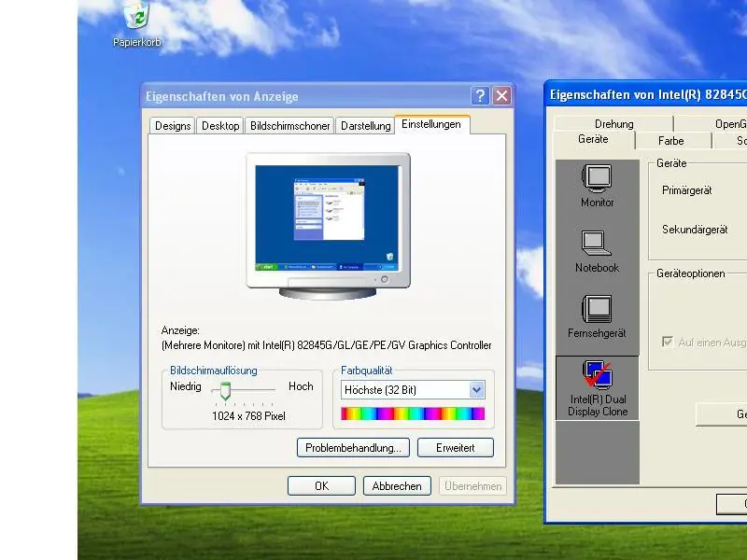Screen dimensions: 747x560
Task: Switch to the Designs tab
Action: coord(173,126)
